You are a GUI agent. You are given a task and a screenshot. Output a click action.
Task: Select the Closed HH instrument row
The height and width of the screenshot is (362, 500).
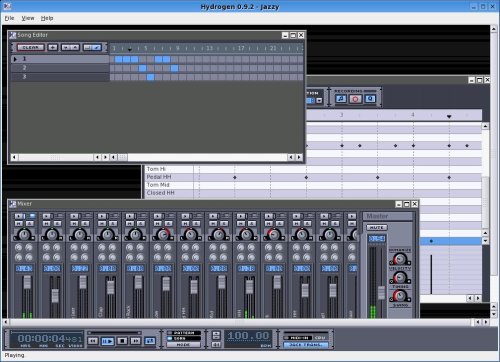[x=169, y=193]
